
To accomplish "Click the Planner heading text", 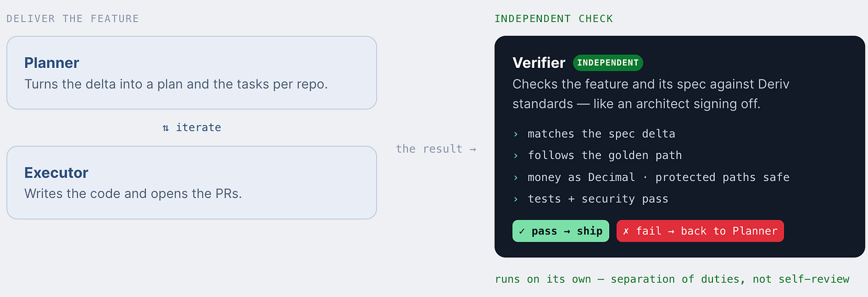I will pos(52,62).
